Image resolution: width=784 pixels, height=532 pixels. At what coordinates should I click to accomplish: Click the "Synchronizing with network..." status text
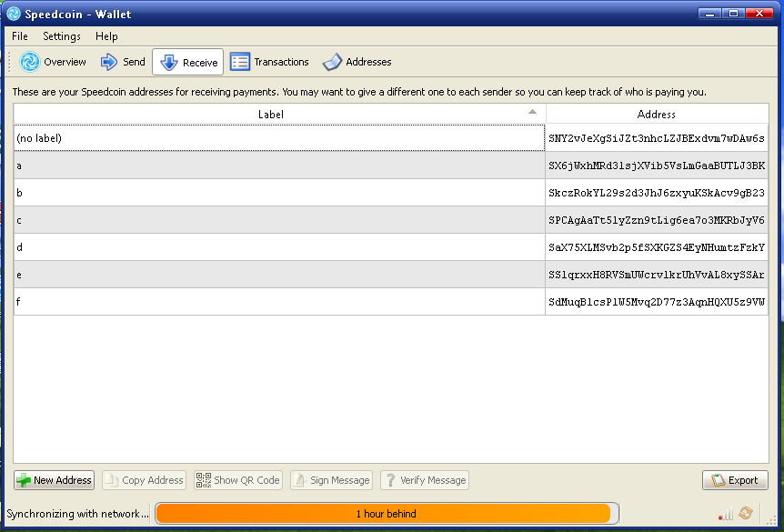pos(77,514)
